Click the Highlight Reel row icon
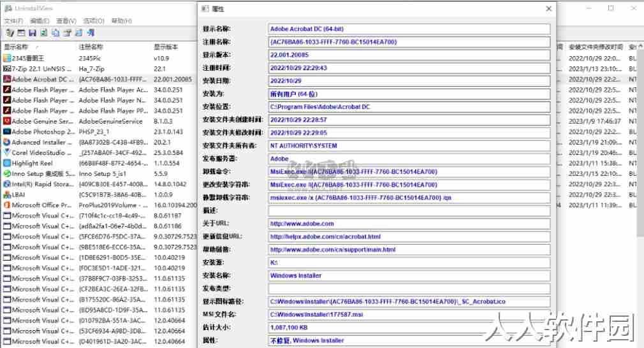Viewport: 644px width, 348px height. coord(6,163)
